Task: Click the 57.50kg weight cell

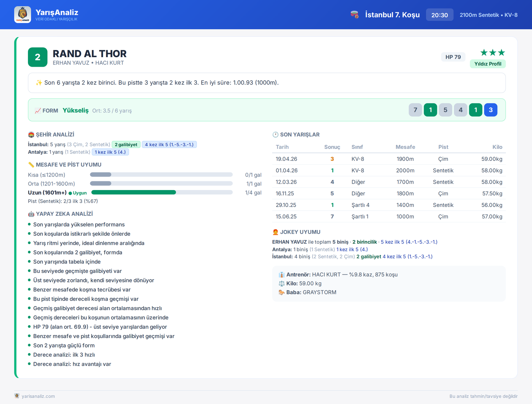Action: point(492,193)
